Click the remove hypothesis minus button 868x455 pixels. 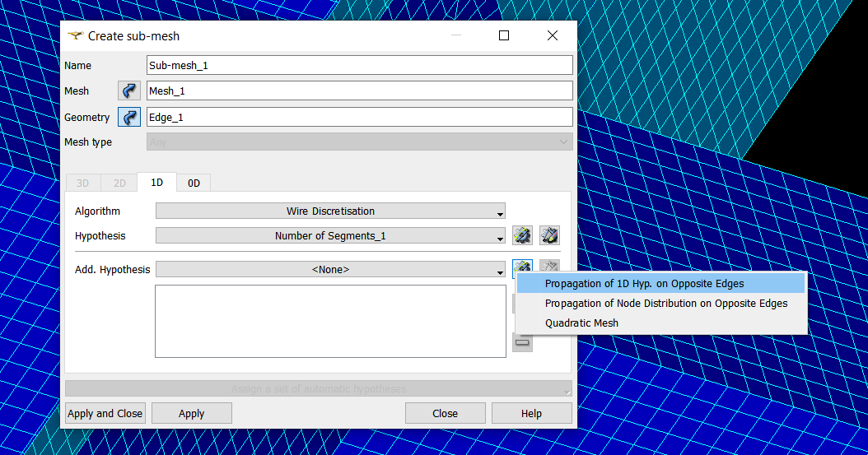(x=522, y=342)
